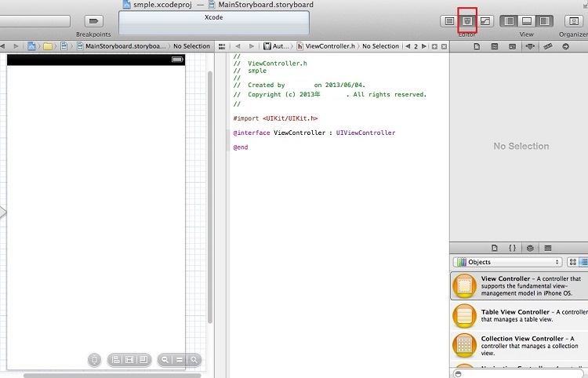Image resolution: width=588 pixels, height=378 pixels.
Task: Zoom in the storyboard canvas
Action: click(194, 360)
